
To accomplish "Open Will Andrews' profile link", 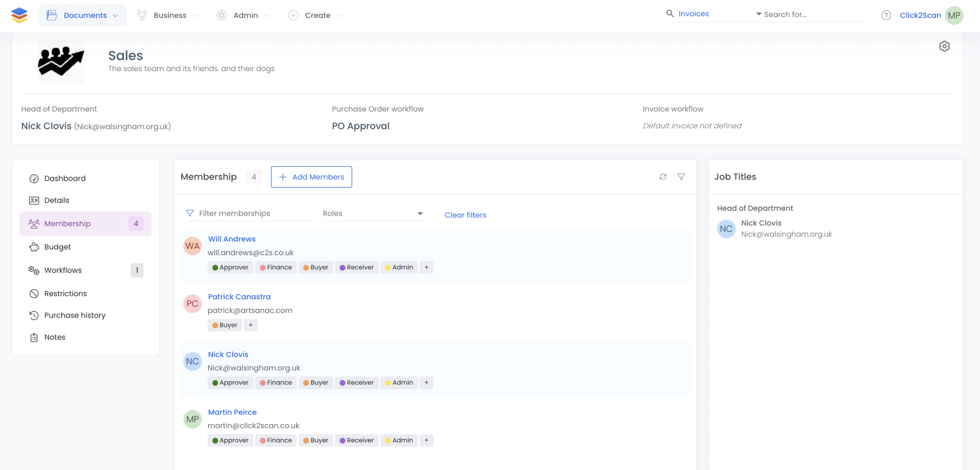I will 232,239.
